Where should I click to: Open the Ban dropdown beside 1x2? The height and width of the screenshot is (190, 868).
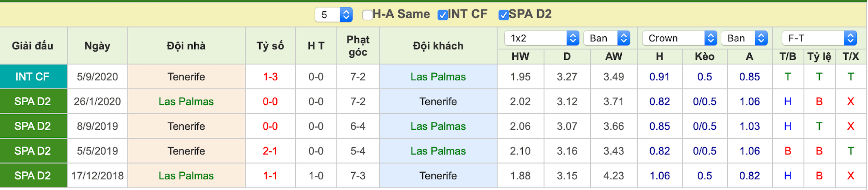tap(606, 38)
